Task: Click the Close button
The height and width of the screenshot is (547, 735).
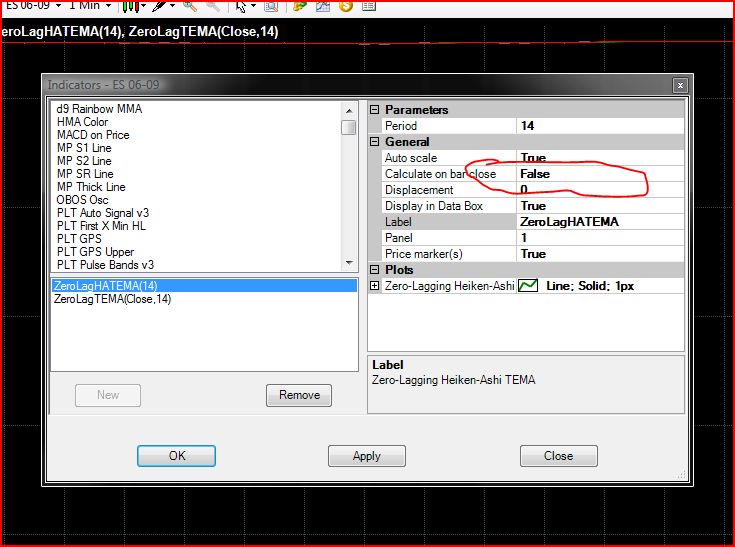Action: coord(558,456)
